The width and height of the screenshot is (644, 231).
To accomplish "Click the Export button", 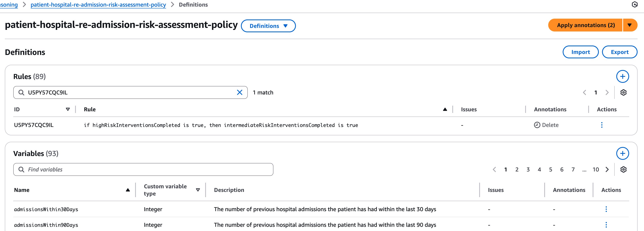I will (x=619, y=52).
